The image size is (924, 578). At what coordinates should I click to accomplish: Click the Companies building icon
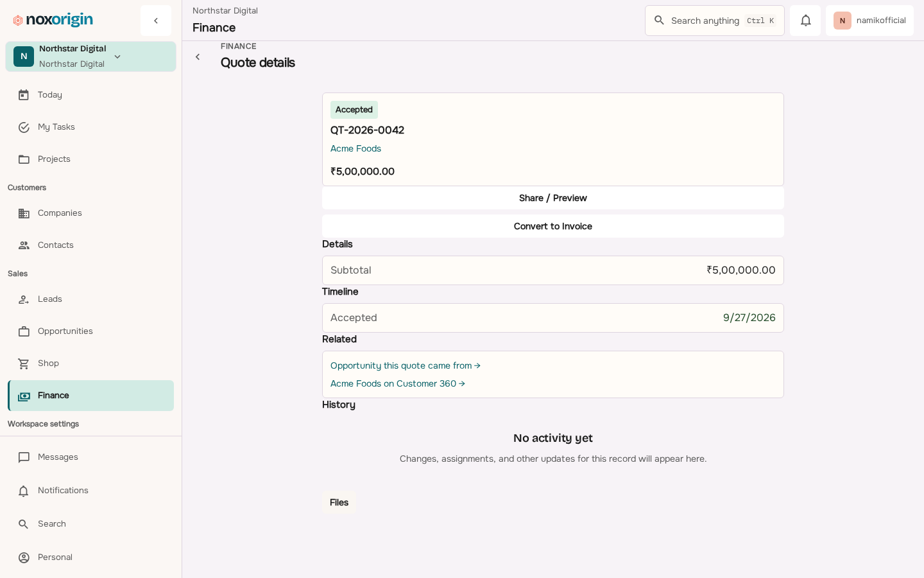coord(24,213)
